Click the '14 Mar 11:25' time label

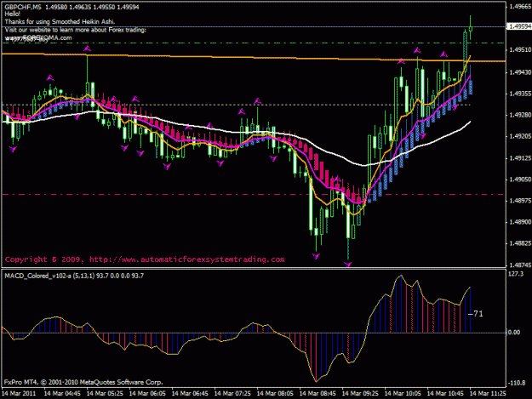click(489, 394)
